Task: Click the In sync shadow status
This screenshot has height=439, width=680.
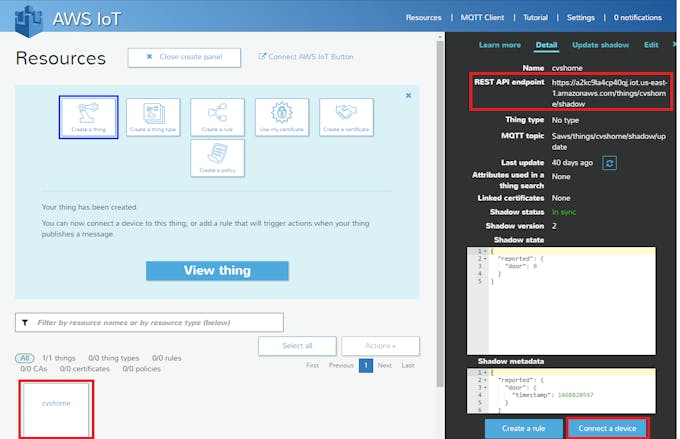Action: 564,212
